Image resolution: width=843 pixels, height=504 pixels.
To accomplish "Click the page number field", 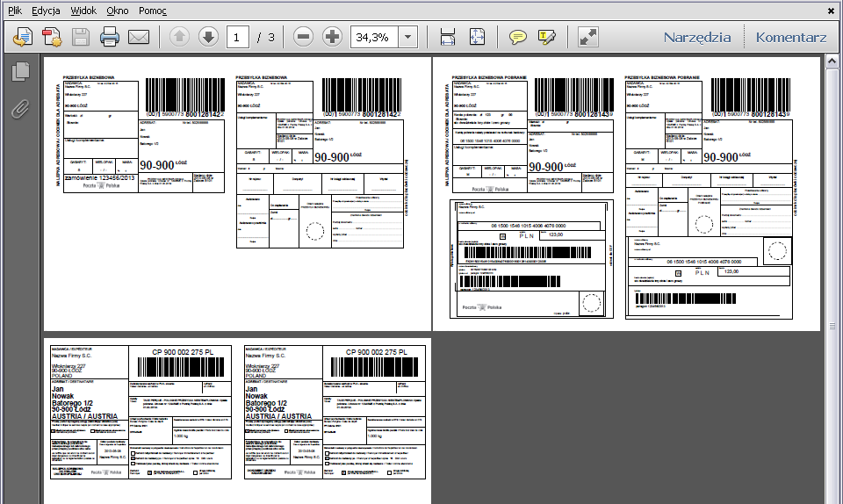I will (x=237, y=37).
